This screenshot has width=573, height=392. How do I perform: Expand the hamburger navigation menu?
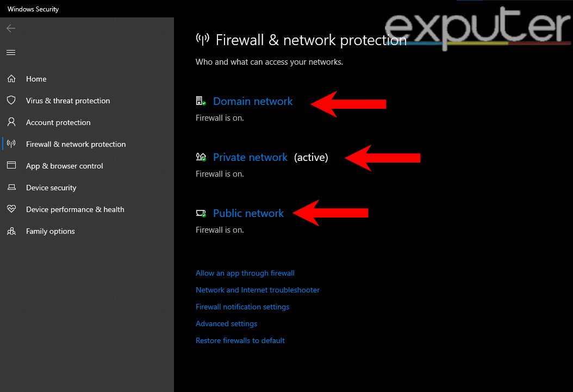11,52
